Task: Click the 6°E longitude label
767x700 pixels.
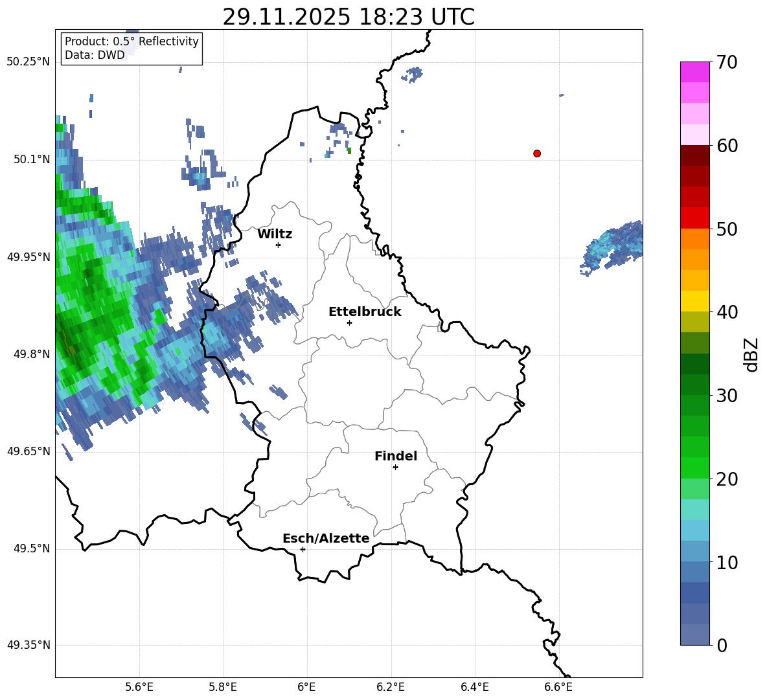Action: pos(306,687)
